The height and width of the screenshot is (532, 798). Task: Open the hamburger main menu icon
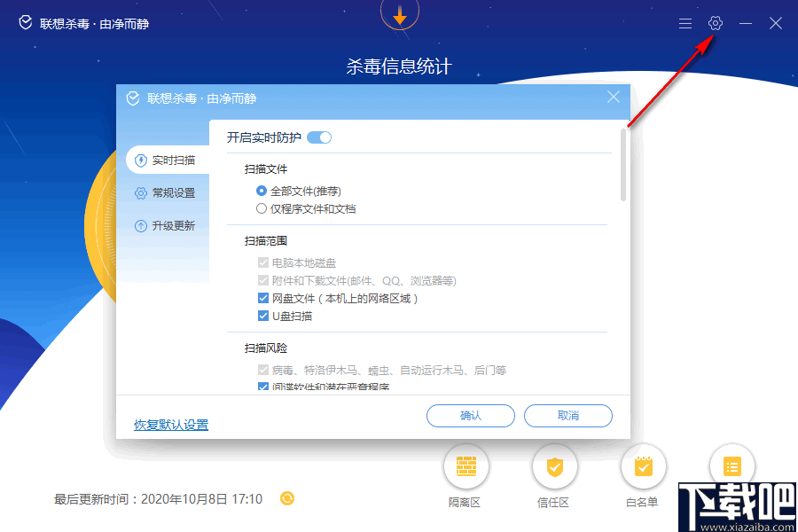[x=685, y=23]
